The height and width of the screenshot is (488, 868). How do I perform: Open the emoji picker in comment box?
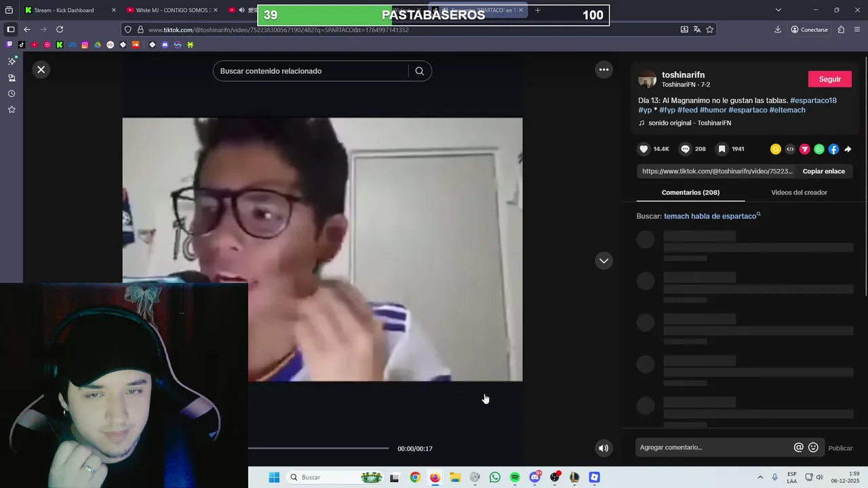tap(813, 447)
